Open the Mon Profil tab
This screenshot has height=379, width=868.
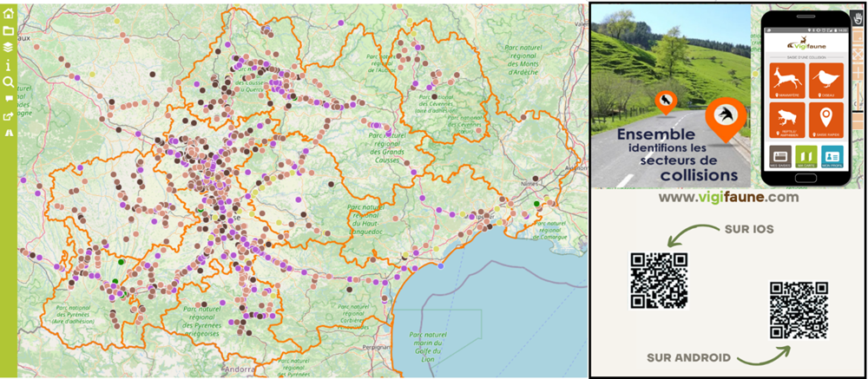[x=831, y=156]
